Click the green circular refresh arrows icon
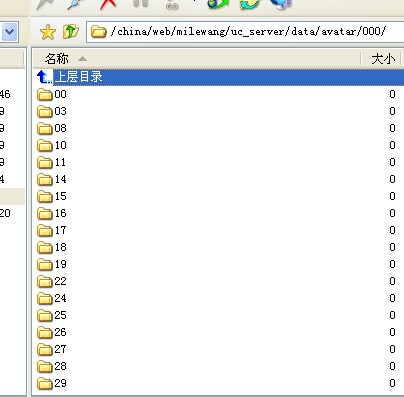The height and width of the screenshot is (397, 404). pyautogui.click(x=249, y=4)
